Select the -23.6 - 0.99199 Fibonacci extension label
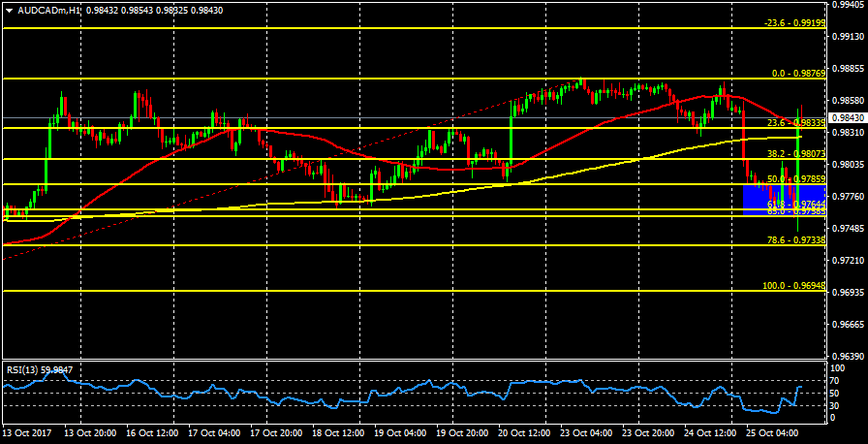868x444 pixels. [794, 23]
